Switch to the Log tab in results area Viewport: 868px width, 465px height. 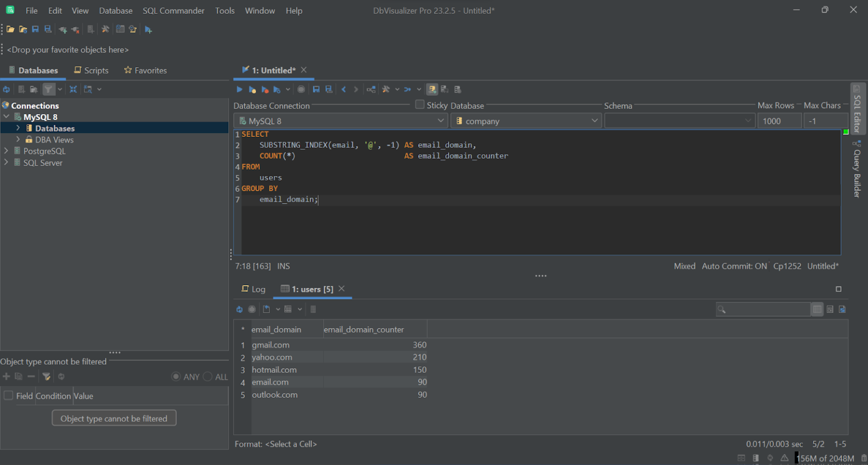click(x=253, y=289)
